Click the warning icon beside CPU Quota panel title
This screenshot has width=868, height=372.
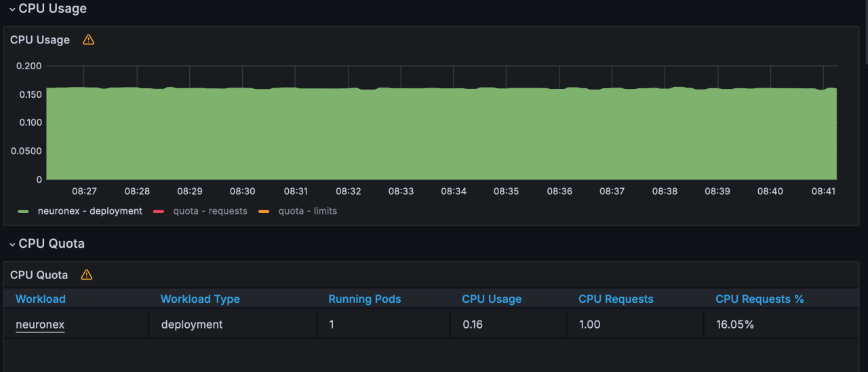click(x=86, y=275)
